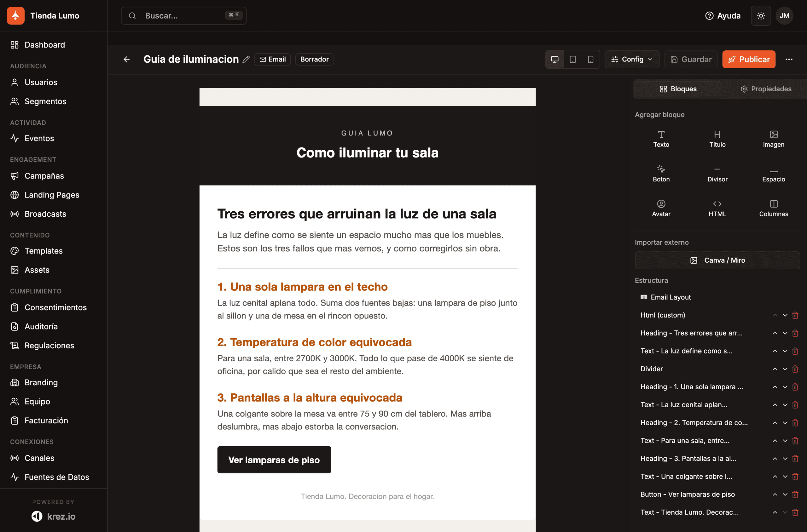Open the Config dropdown
Screen dimensions: 807x532
click(x=632, y=60)
